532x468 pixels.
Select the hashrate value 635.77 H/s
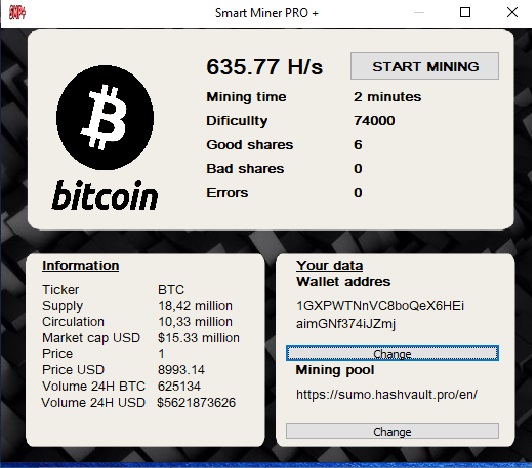265,66
